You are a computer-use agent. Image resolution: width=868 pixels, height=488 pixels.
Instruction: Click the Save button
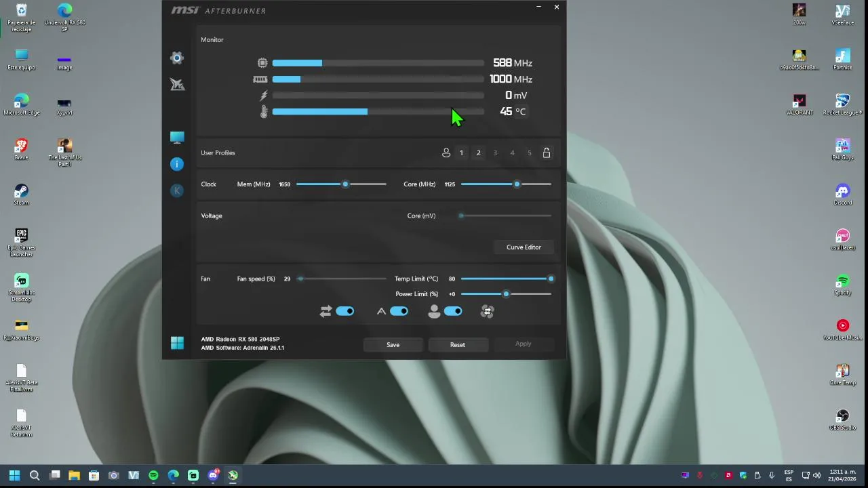[393, 344]
